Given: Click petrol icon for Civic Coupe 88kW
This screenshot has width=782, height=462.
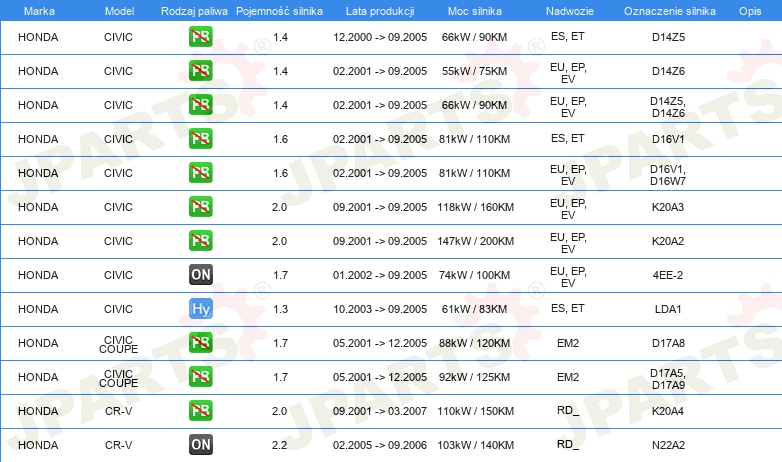Looking at the screenshot, I should (x=200, y=343).
